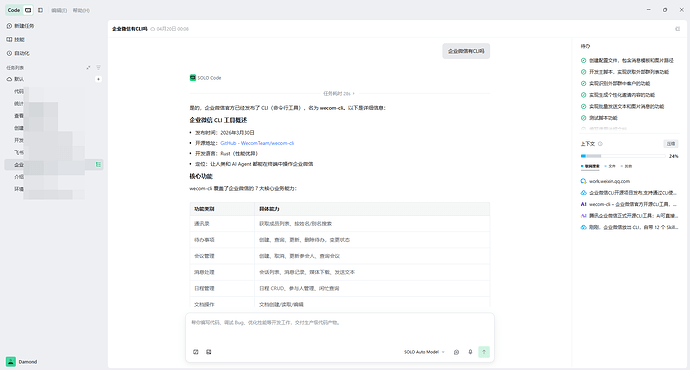Expand the 任务耗时 20s details
The height and width of the screenshot is (370, 690).
[x=339, y=94]
